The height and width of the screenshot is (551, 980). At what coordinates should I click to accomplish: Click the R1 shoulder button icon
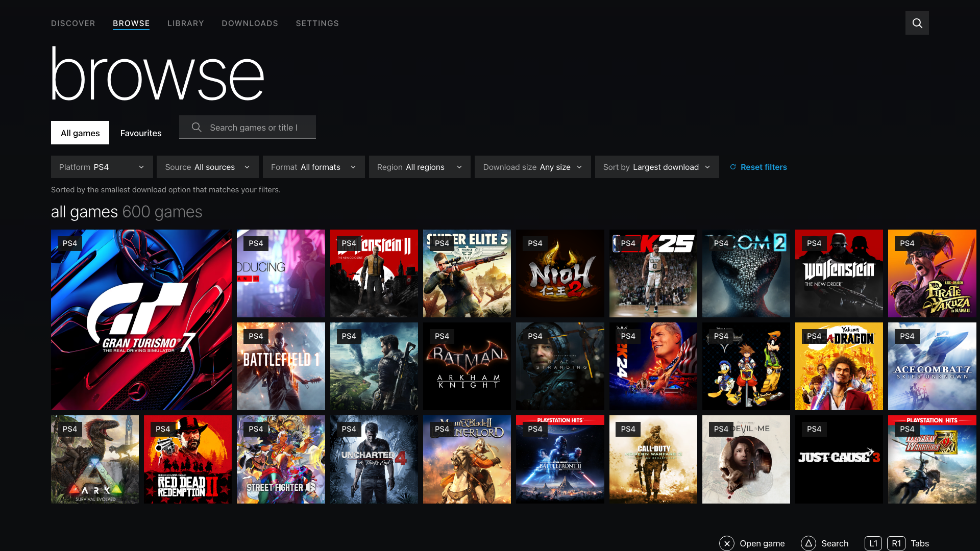coord(896,543)
